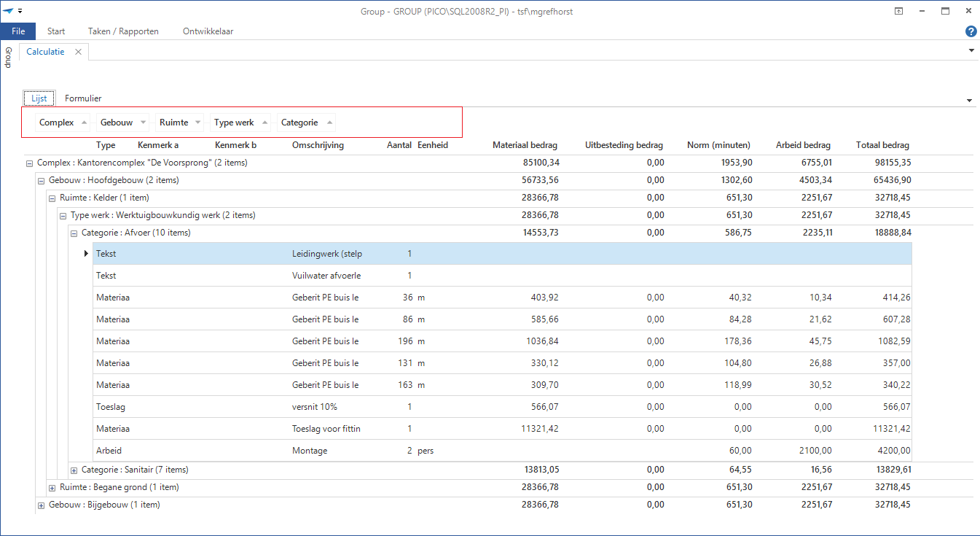Click the blue help question mark icon

coord(970,31)
